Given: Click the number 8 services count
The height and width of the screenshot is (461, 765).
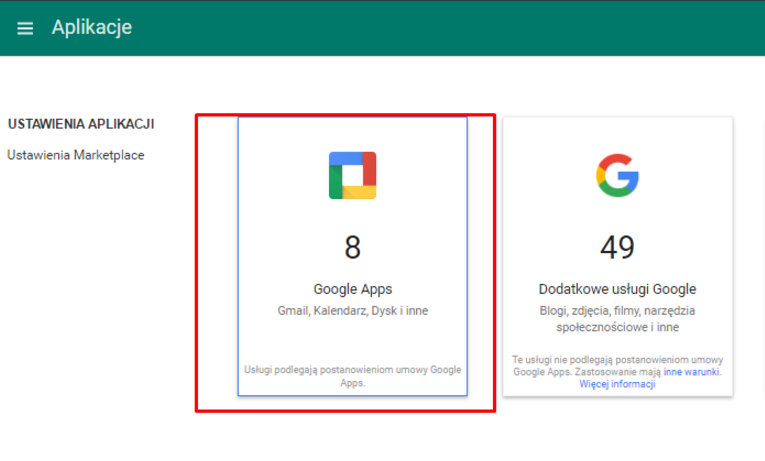Looking at the screenshot, I should [x=352, y=247].
